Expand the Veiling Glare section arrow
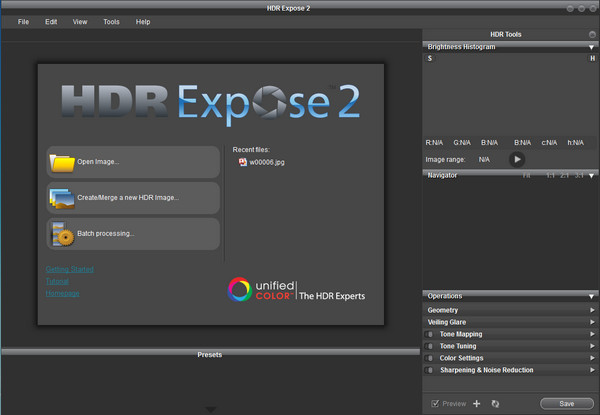This screenshot has width=600, height=415. 592,322
